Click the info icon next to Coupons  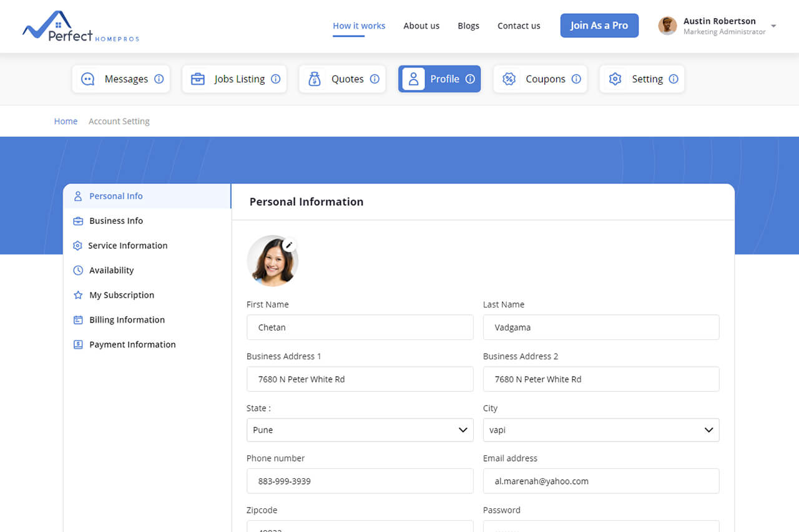click(576, 79)
